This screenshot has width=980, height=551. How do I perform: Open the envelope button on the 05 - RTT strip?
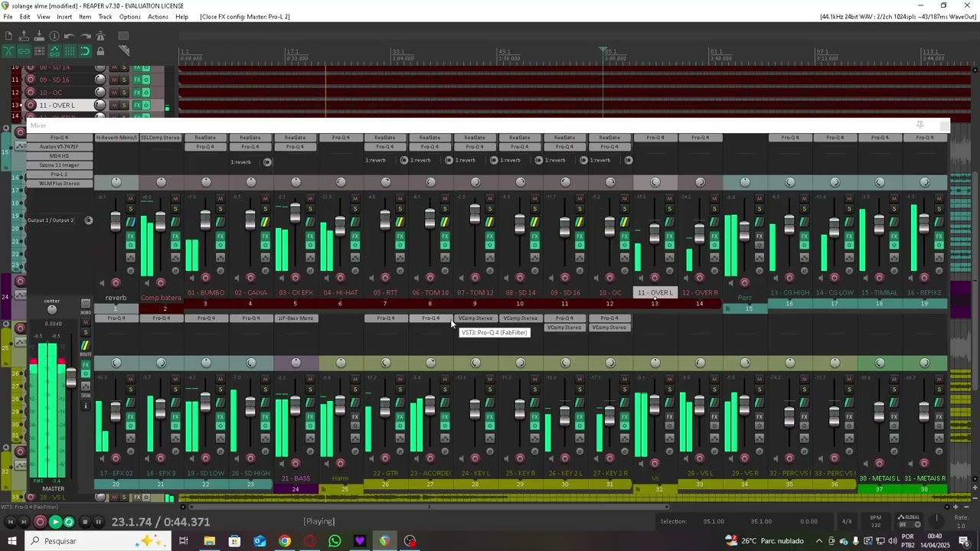[400, 258]
